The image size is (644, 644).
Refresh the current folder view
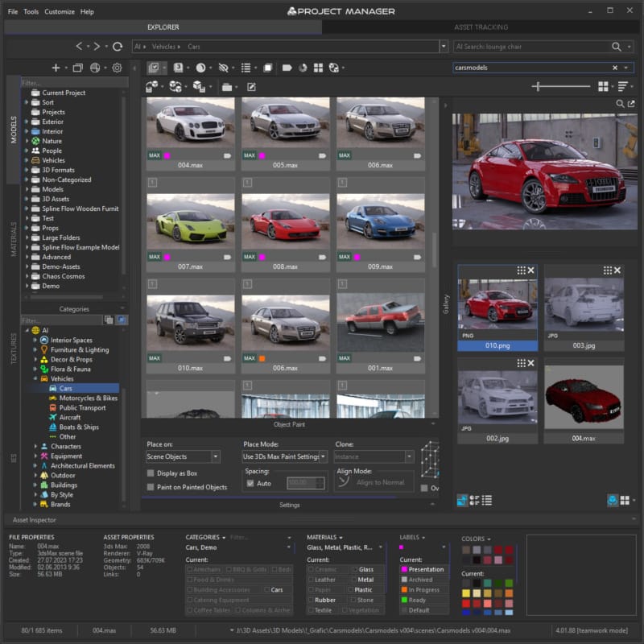pos(118,47)
